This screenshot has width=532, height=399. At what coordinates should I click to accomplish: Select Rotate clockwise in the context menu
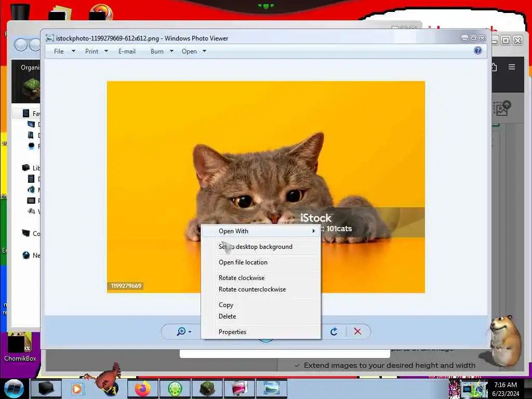tap(261, 278)
